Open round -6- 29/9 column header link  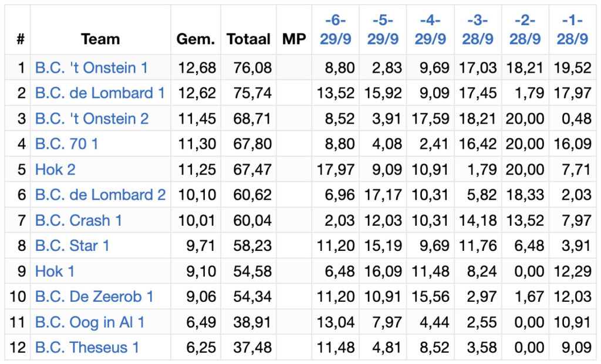coord(335,29)
